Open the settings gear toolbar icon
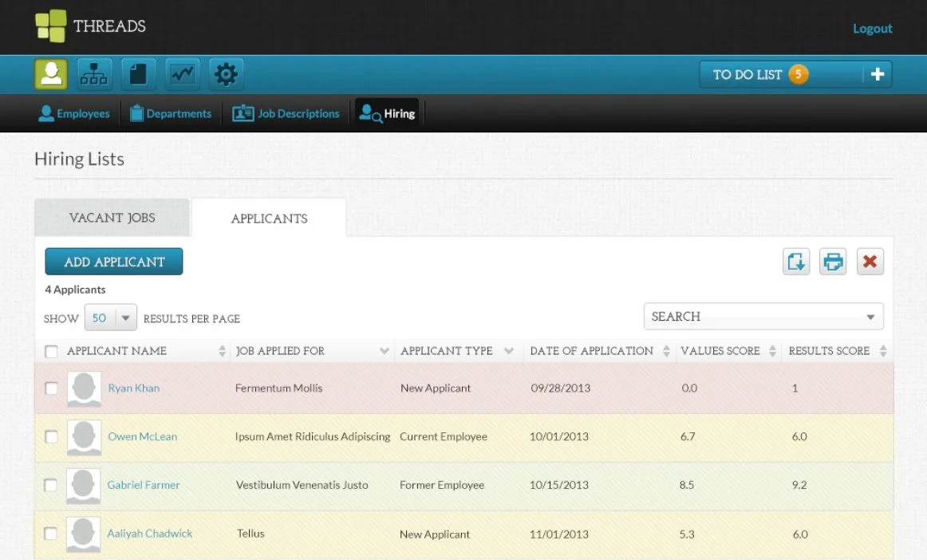This screenshot has width=927, height=560. tap(226, 74)
